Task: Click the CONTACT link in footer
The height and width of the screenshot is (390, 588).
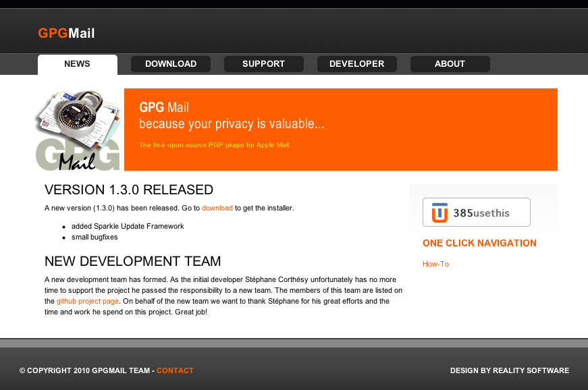Action: point(175,370)
